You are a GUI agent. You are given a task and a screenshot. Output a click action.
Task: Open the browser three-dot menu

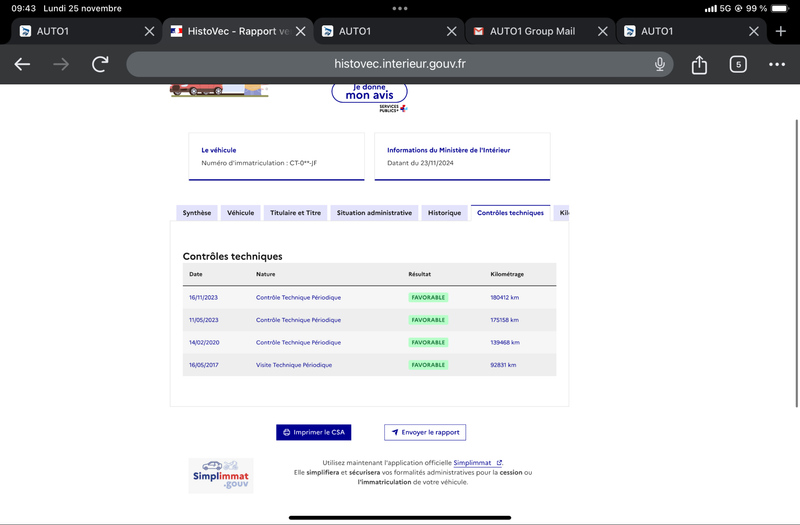[x=777, y=64]
